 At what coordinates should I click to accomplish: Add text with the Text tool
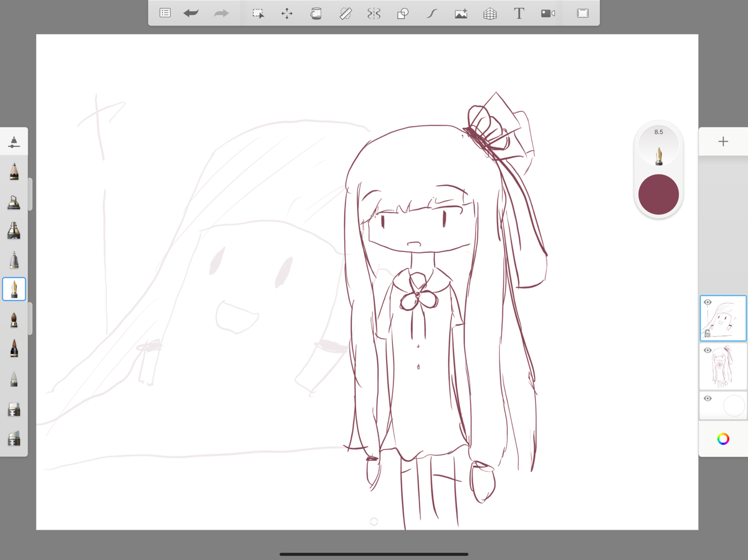pos(519,13)
